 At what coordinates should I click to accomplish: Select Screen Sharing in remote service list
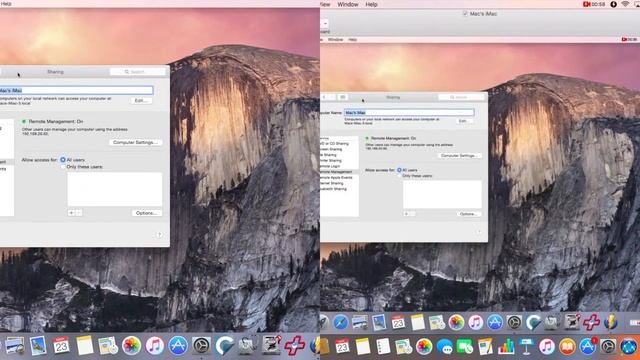(x=332, y=149)
